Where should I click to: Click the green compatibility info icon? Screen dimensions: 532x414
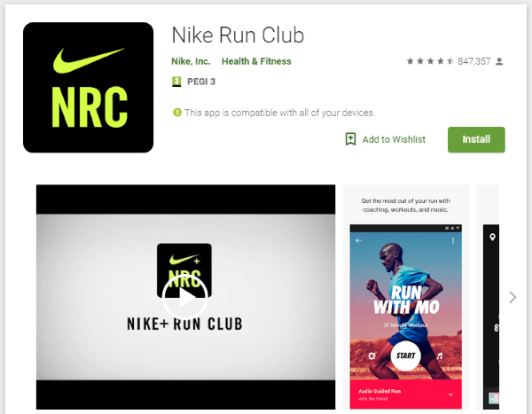tap(177, 113)
